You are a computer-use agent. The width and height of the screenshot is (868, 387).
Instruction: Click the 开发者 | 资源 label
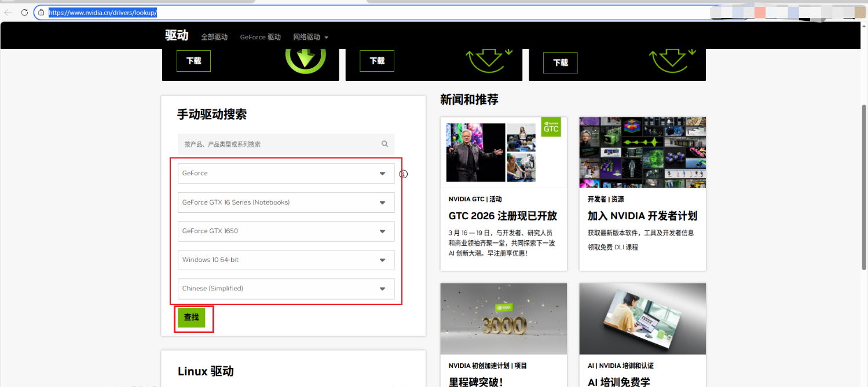(606, 199)
